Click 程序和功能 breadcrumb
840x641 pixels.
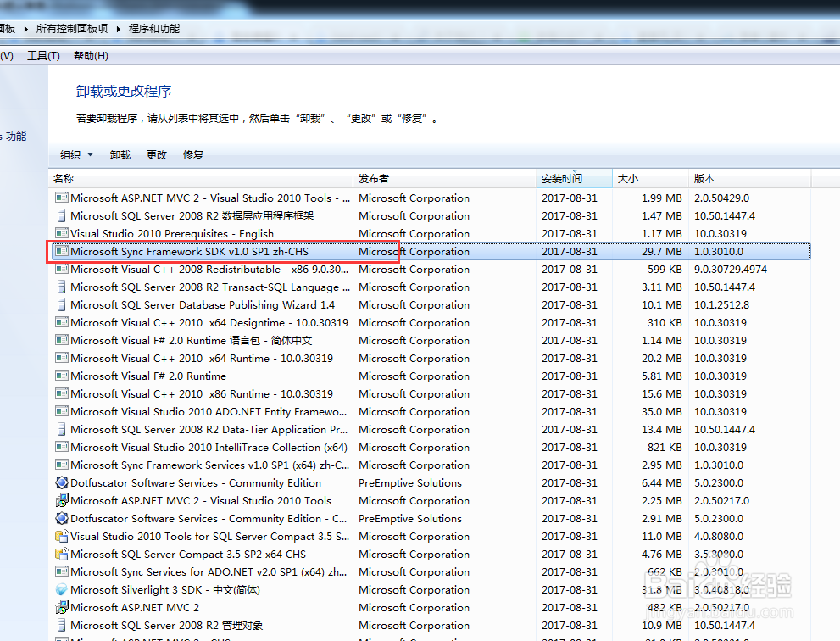tap(154, 29)
